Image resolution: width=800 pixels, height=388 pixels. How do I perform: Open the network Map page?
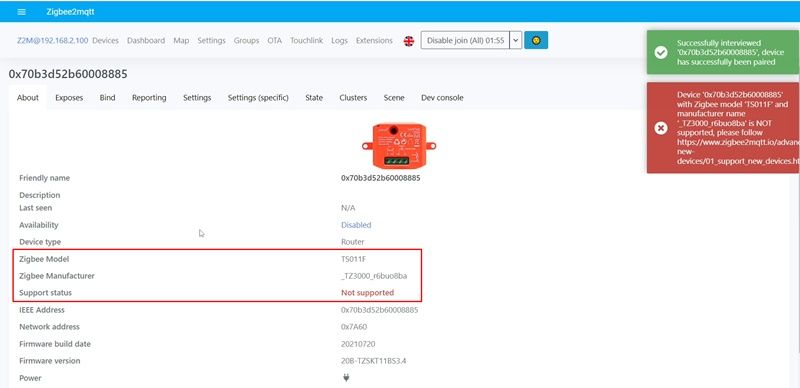(x=181, y=40)
